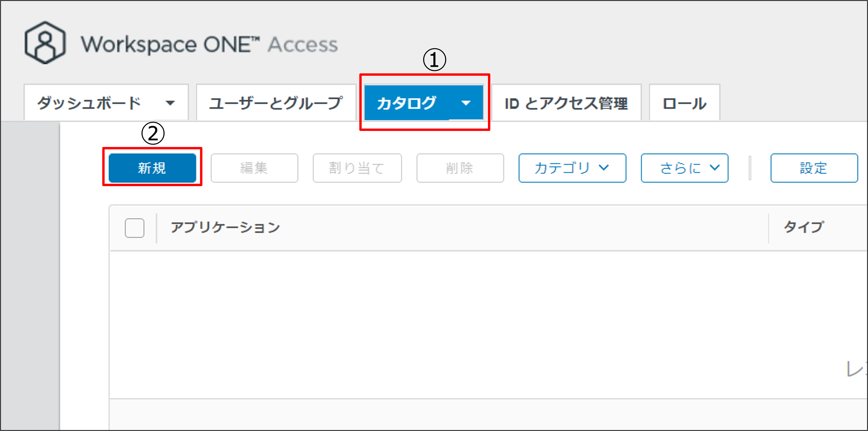868x431 pixels.
Task: Click the Workspace ONE hexagon logo icon
Action: [45, 43]
